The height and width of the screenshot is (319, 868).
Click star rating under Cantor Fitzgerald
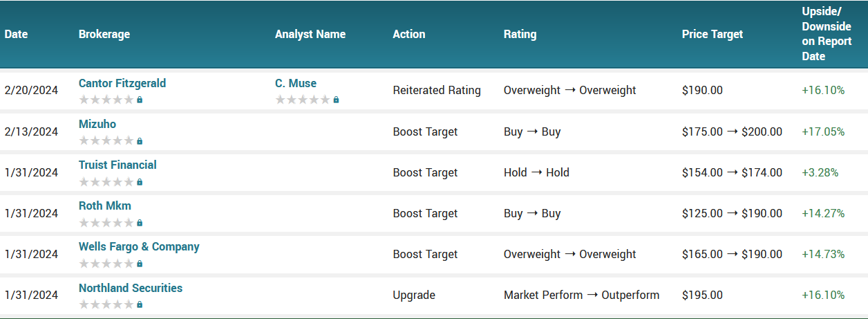coord(106,100)
